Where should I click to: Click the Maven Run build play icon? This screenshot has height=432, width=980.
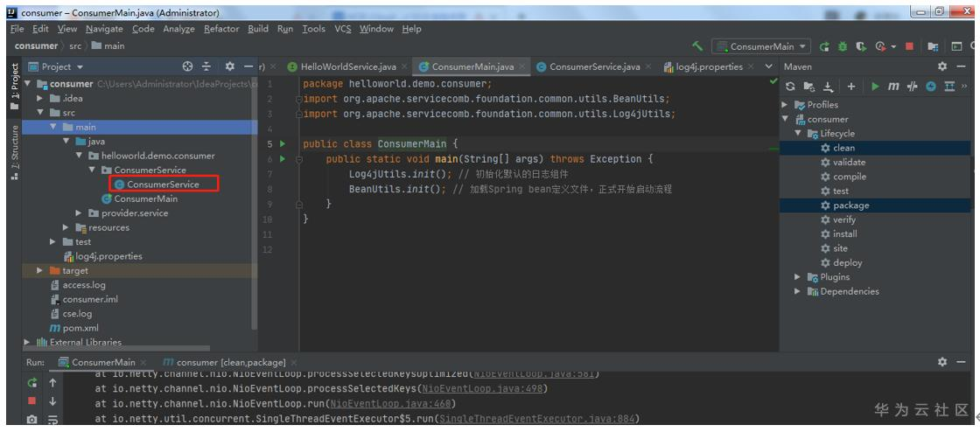point(875,87)
